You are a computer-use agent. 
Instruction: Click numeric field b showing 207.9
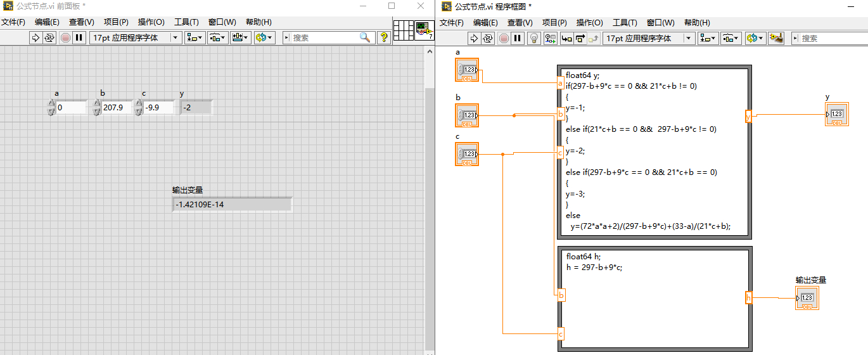(117, 108)
